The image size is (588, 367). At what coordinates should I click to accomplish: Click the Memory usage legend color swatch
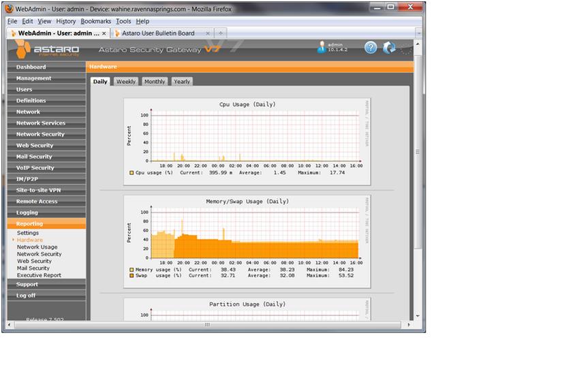point(131,270)
